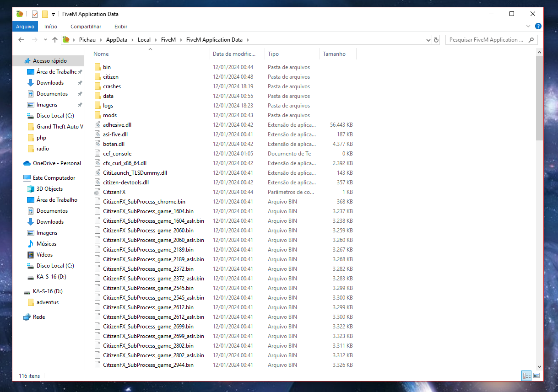Image resolution: width=558 pixels, height=392 pixels.
Task: Click the Pichau breadcrumb segment
Action: [x=87, y=40]
